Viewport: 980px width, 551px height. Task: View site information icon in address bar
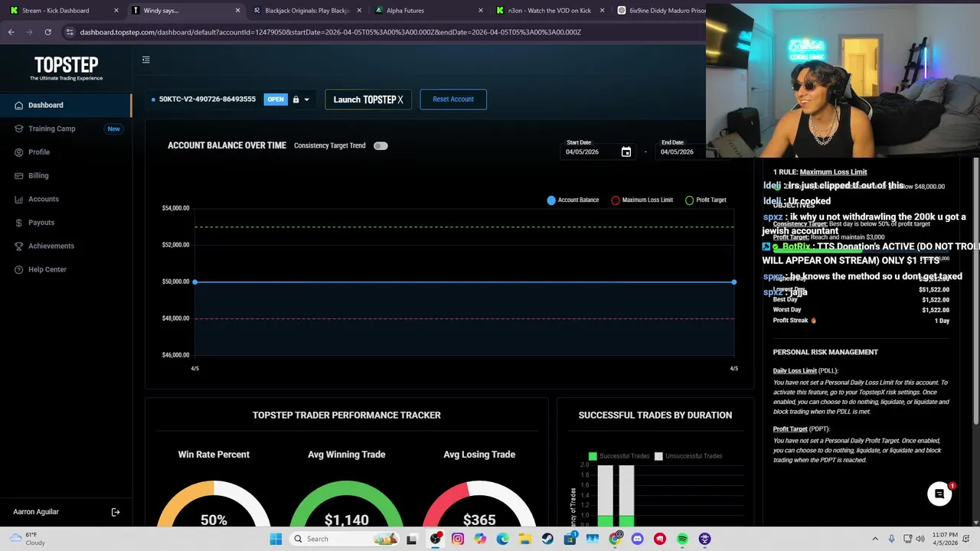coord(70,32)
